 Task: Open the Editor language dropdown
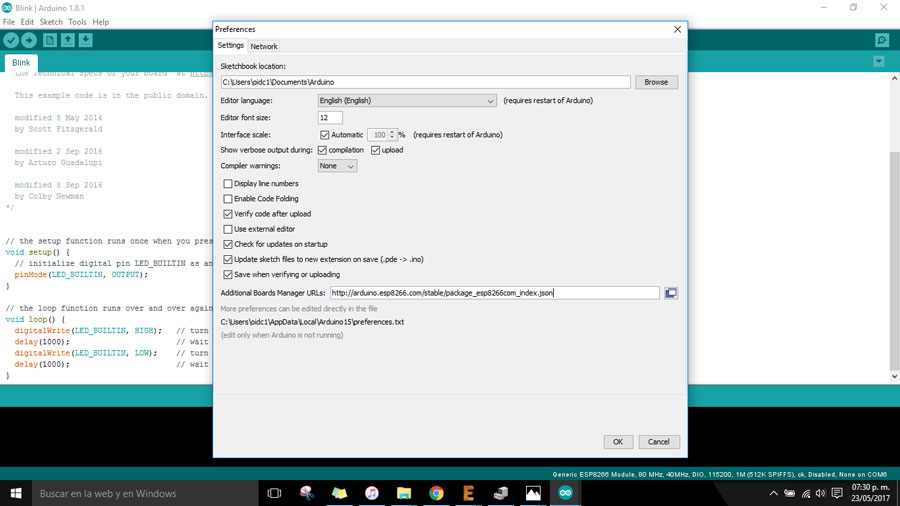tap(407, 100)
